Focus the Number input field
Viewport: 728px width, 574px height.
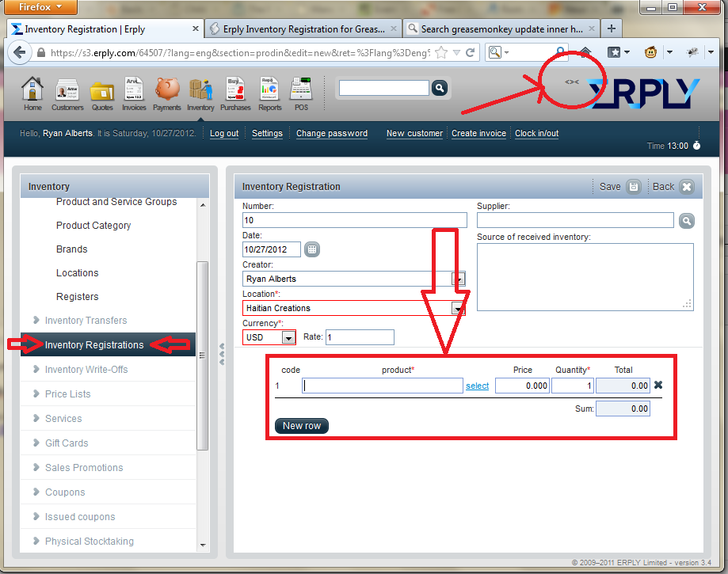tap(355, 220)
